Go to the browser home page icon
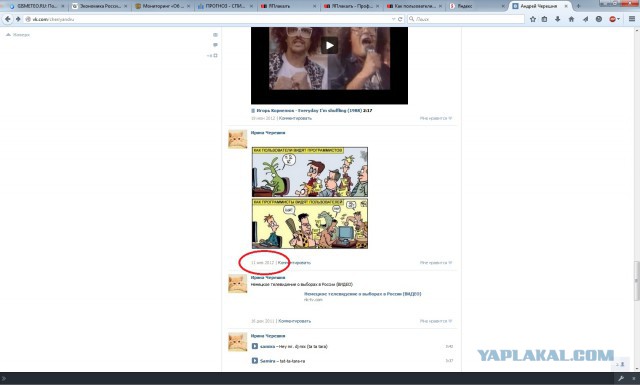Image resolution: width=640 pixels, height=385 pixels. click(x=571, y=19)
